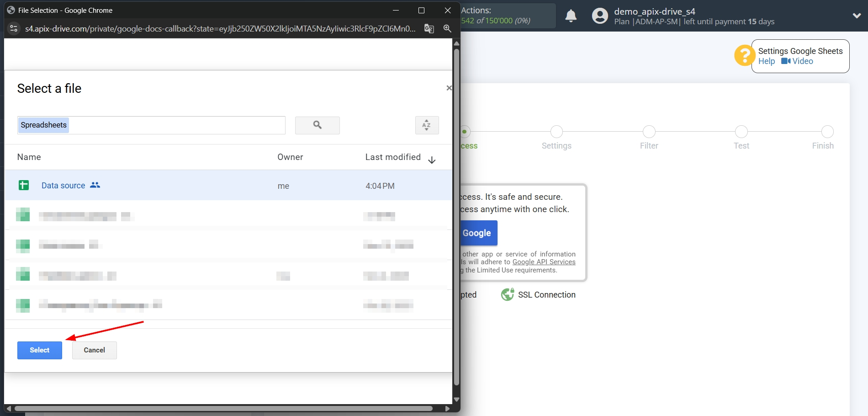Click the zoom lens icon in the address bar

point(447,28)
